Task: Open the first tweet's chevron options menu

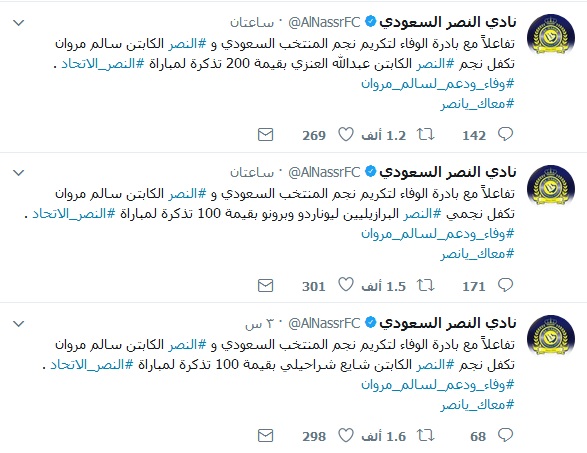Action: pos(18,23)
